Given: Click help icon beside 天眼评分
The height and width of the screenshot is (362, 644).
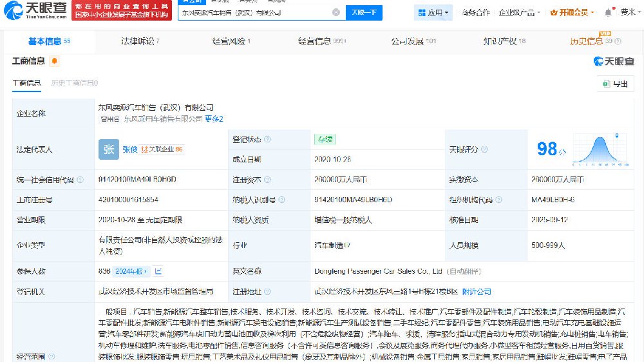Looking at the screenshot, I should pyautogui.click(x=484, y=149).
